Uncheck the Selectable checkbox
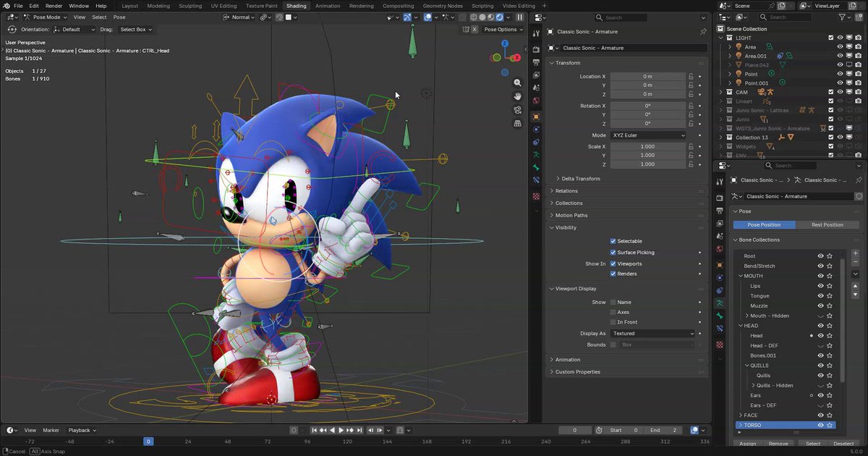 coord(613,241)
